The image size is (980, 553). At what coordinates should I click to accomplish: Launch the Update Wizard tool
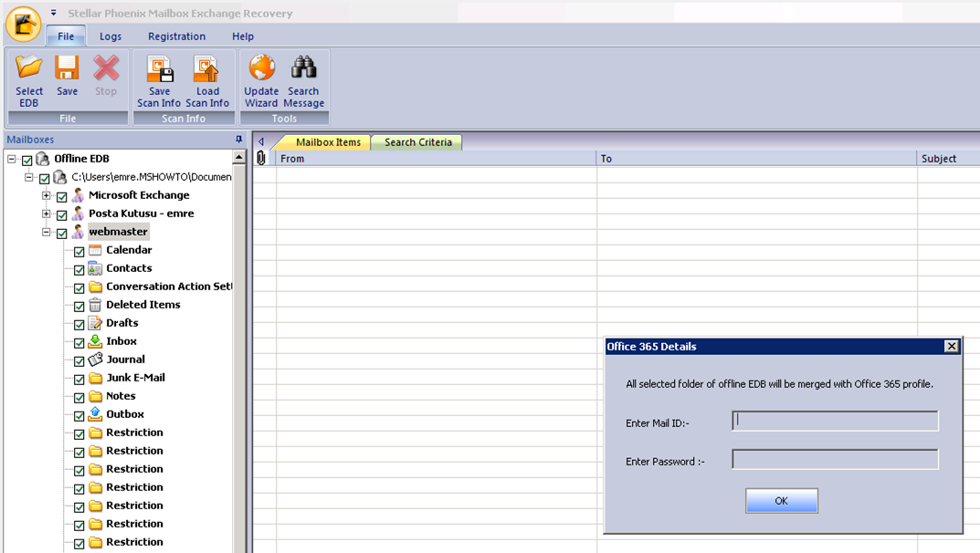tap(261, 81)
